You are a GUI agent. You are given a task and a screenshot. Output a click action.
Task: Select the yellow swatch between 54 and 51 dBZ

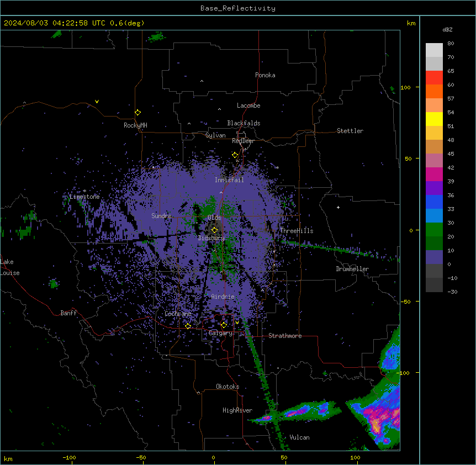434,119
